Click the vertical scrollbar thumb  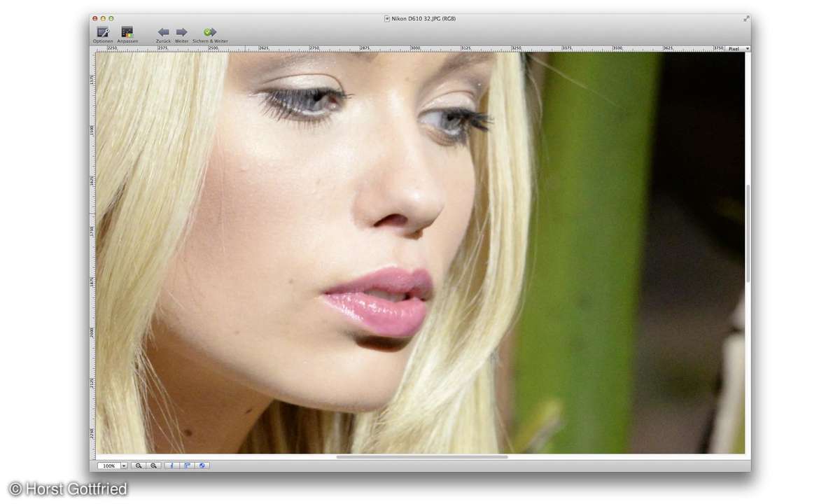click(x=748, y=234)
